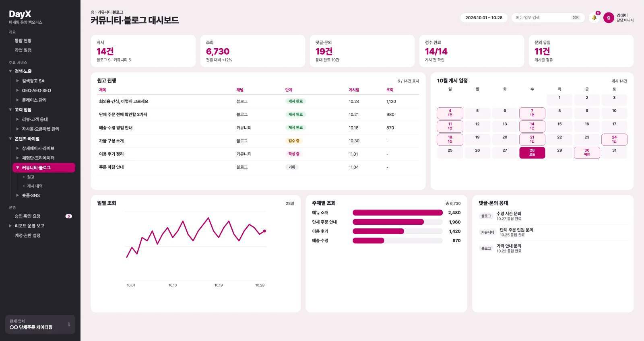Collapse the 검색·노출 section
The image size is (644, 341).
point(10,71)
